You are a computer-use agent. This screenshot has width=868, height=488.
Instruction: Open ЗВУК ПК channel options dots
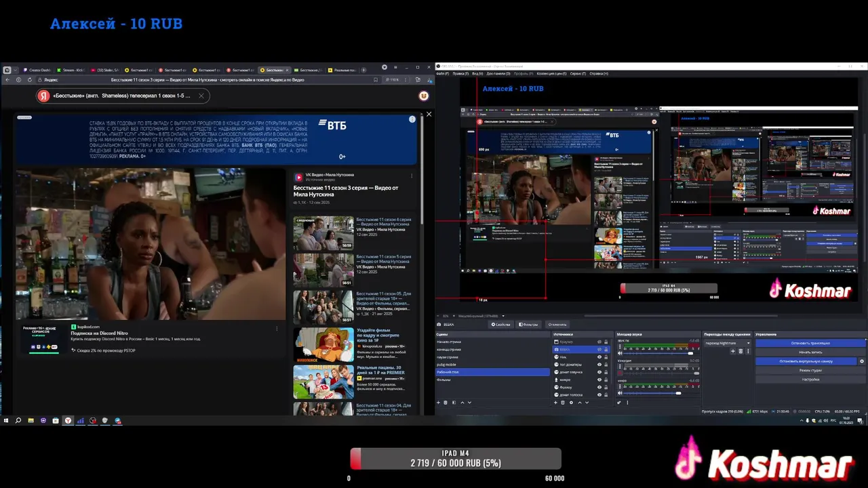pyautogui.click(x=620, y=346)
